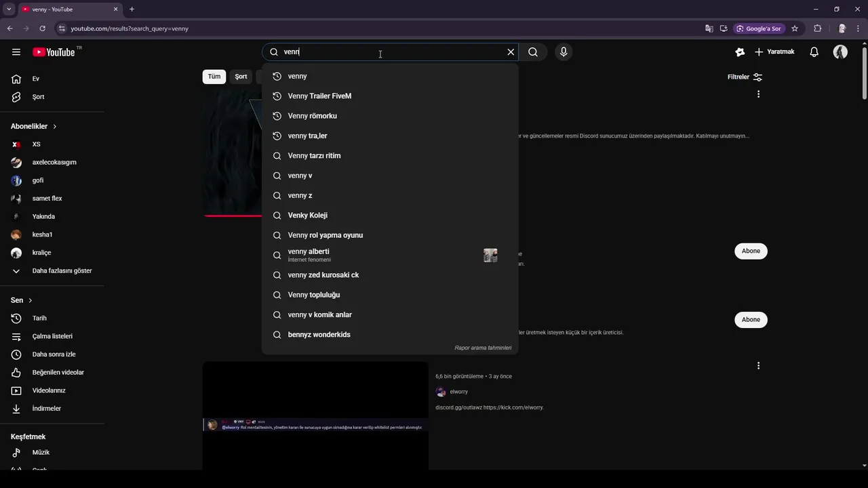Choose suggestion 'Venny Trailer FiveM'
868x488 pixels.
pyautogui.click(x=390, y=96)
